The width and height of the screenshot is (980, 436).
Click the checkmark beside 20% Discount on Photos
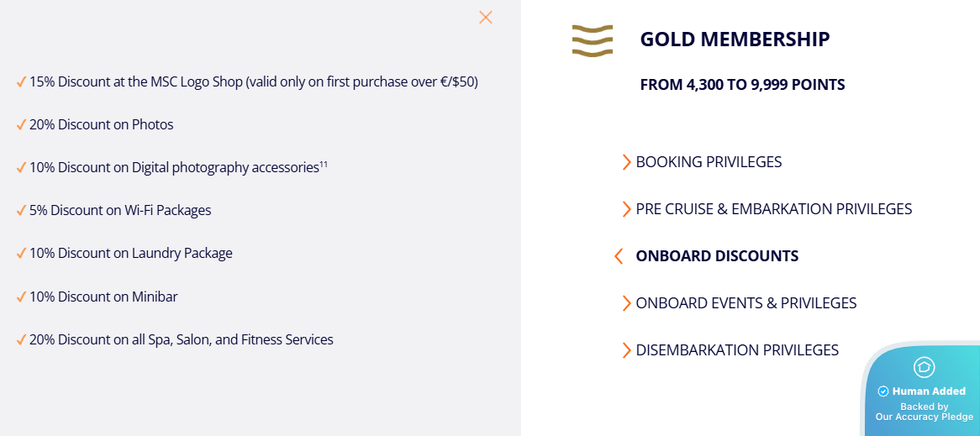coord(21,124)
